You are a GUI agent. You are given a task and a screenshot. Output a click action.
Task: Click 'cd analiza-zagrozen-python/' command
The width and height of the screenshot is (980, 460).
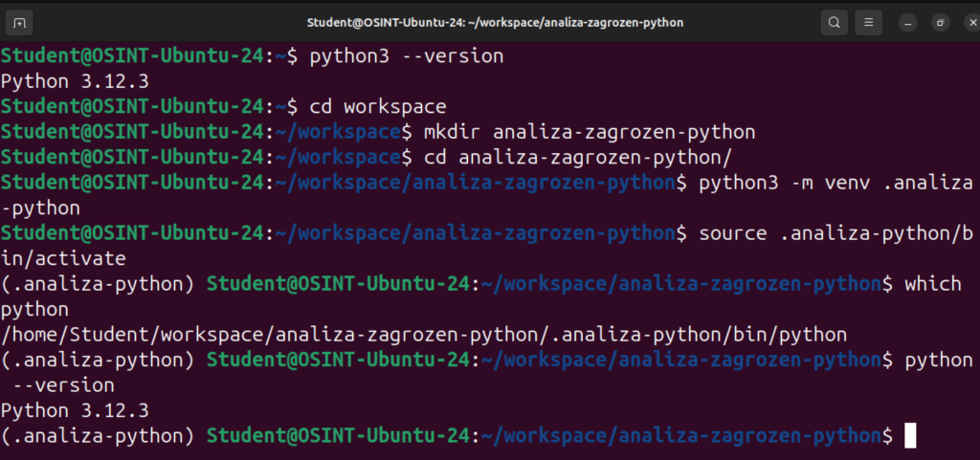click(x=577, y=158)
